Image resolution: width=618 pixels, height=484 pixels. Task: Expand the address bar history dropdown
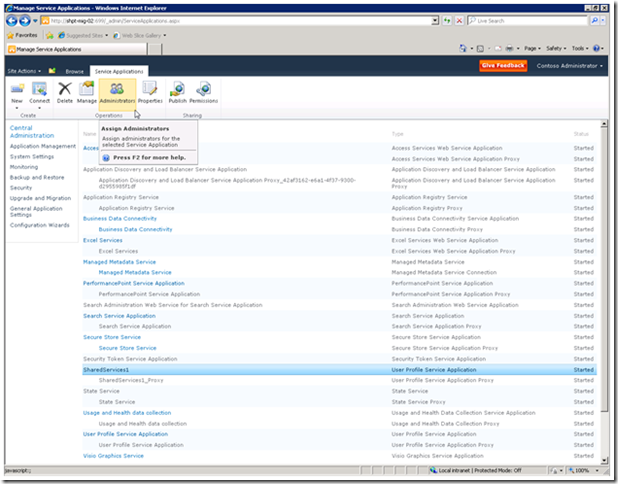435,20
